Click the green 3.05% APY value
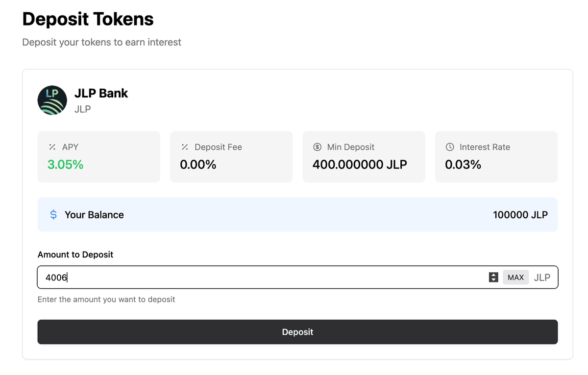Screen dimensions: 588x375 (65, 164)
